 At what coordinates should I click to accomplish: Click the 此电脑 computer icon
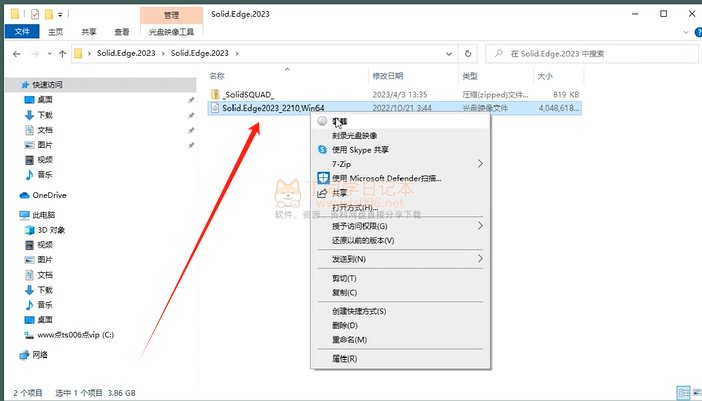[25, 215]
